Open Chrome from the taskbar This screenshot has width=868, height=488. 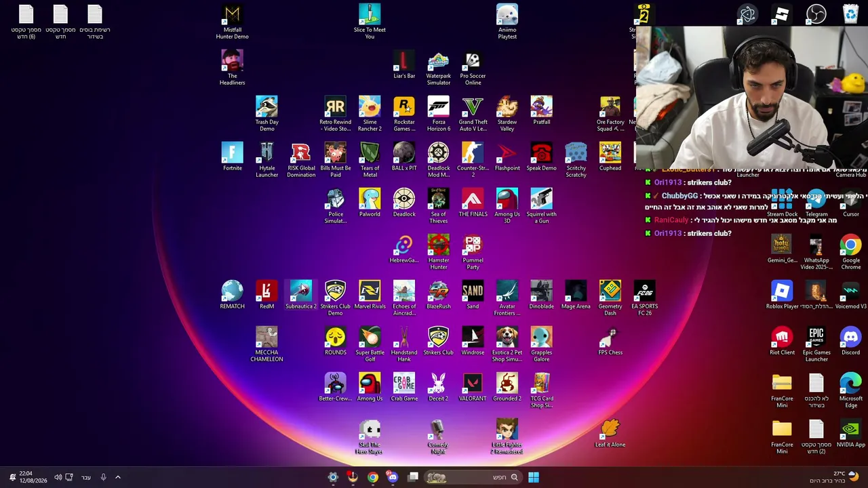[x=373, y=477]
